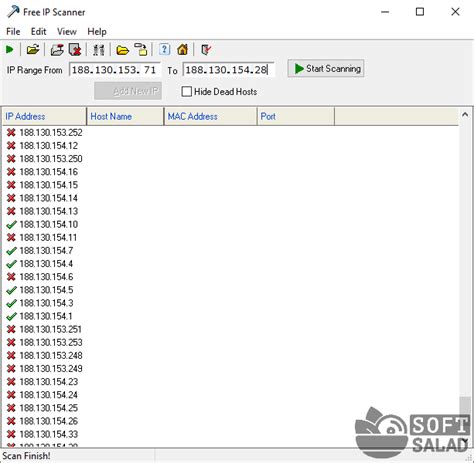Click the Free IP Scanner title bar icon

click(x=13, y=12)
